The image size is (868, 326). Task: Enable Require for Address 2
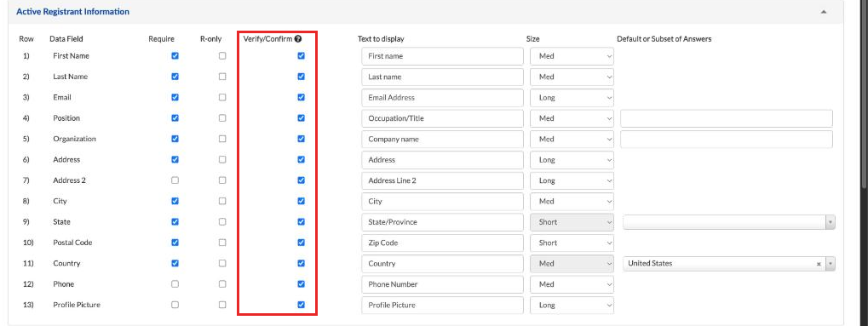(175, 180)
